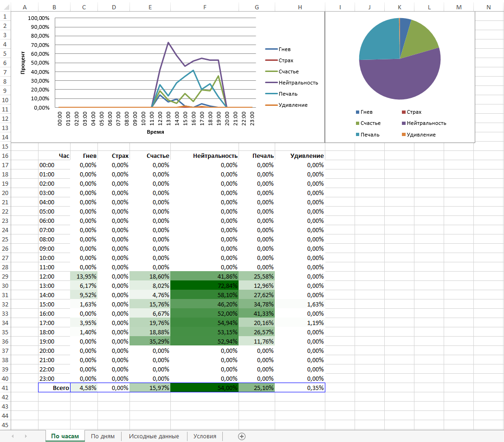Select the Условия sheet tab
Viewport: 504px width, 442px height.
pyautogui.click(x=205, y=436)
